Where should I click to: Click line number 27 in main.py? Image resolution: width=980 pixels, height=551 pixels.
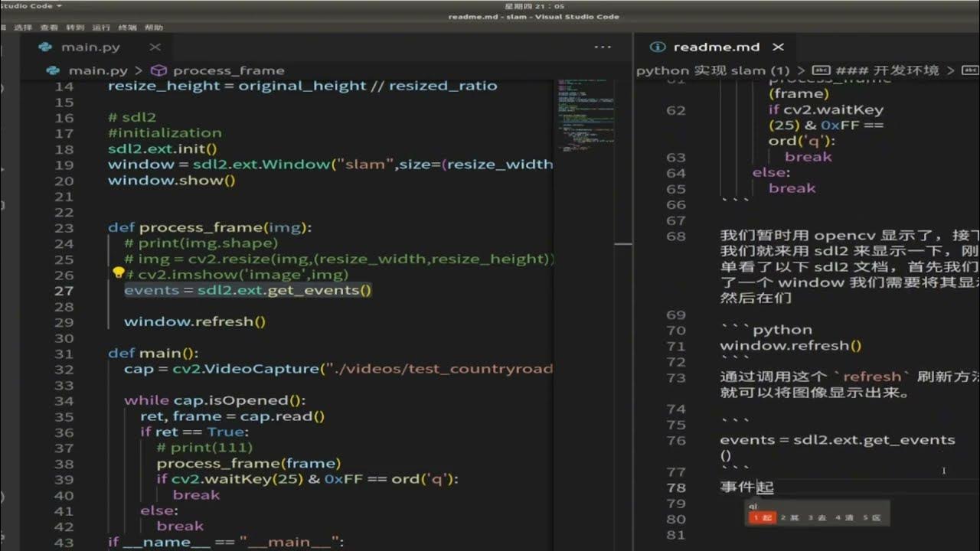click(x=64, y=290)
